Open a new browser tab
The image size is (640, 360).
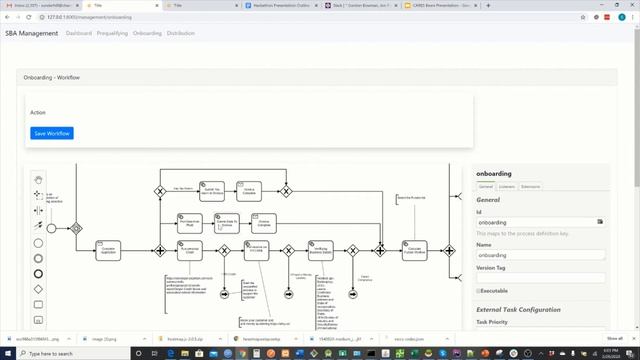(488, 6)
